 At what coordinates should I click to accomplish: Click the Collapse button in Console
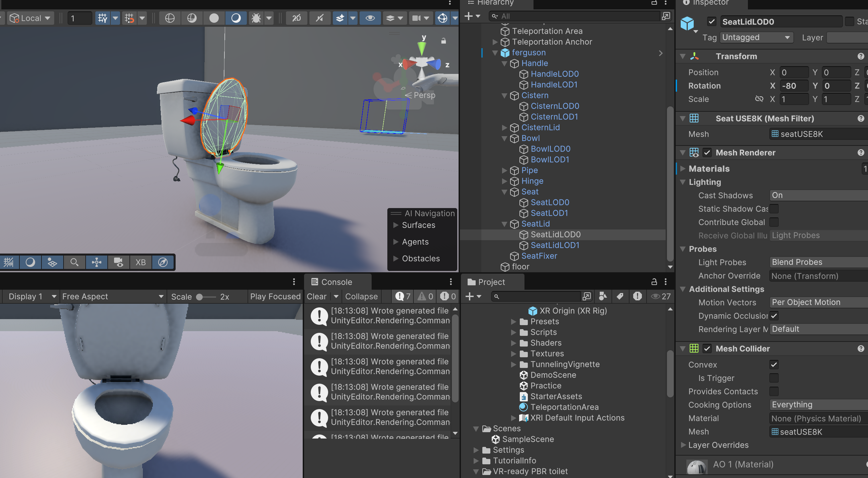click(361, 296)
